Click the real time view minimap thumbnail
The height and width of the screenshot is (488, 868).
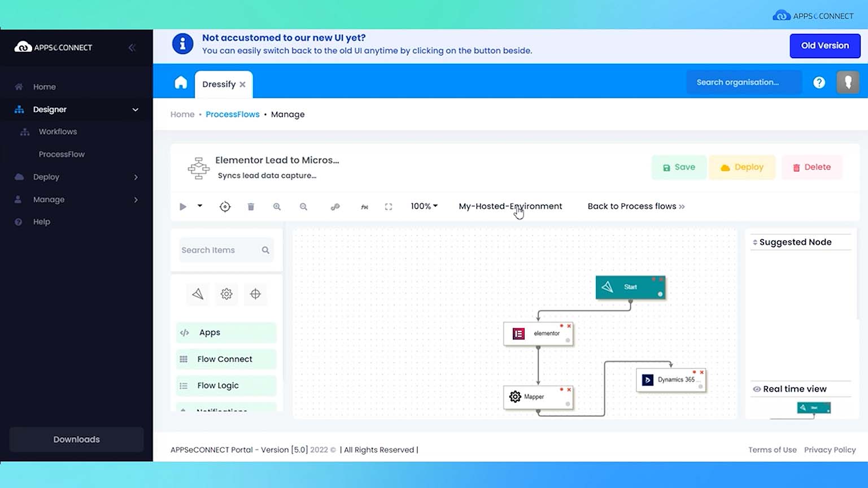coord(814,408)
